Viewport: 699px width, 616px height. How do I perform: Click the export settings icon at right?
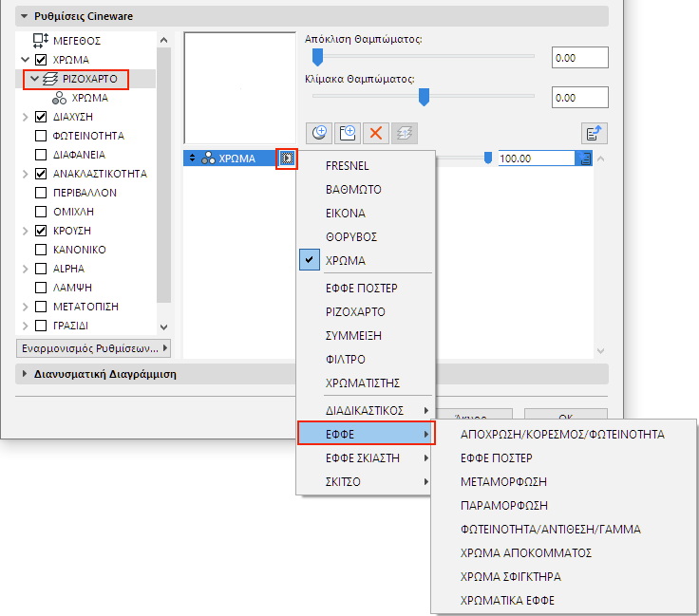[595, 133]
